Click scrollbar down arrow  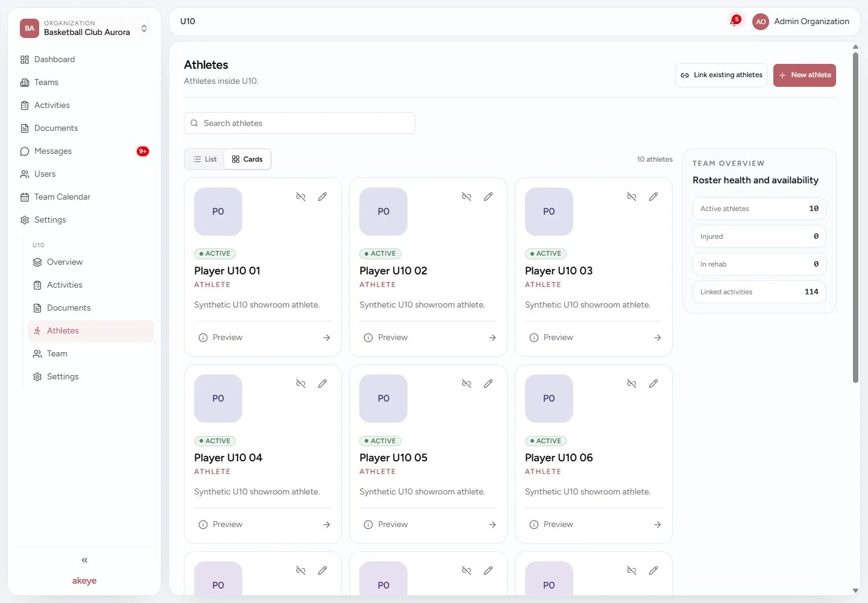pyautogui.click(x=855, y=590)
